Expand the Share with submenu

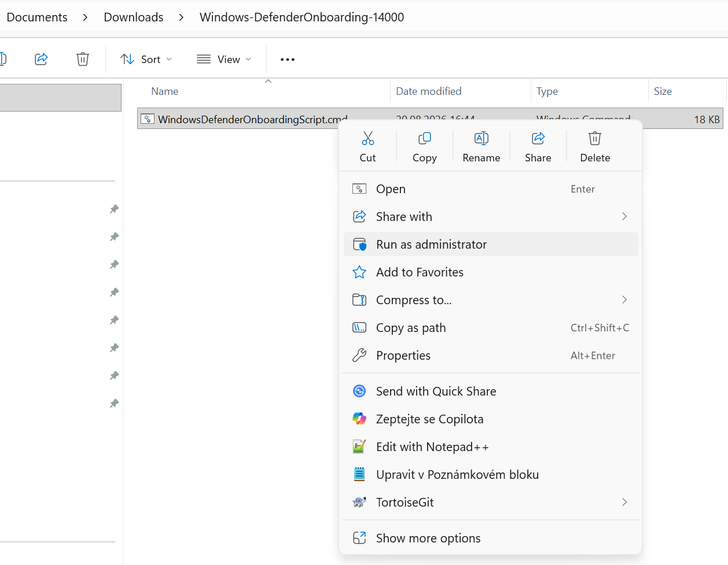[491, 217]
